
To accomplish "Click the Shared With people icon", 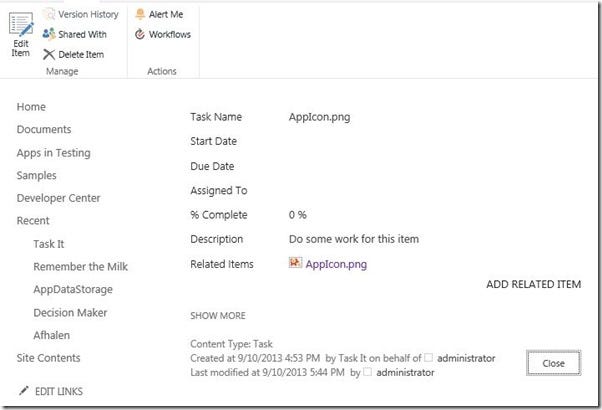I will coord(49,34).
